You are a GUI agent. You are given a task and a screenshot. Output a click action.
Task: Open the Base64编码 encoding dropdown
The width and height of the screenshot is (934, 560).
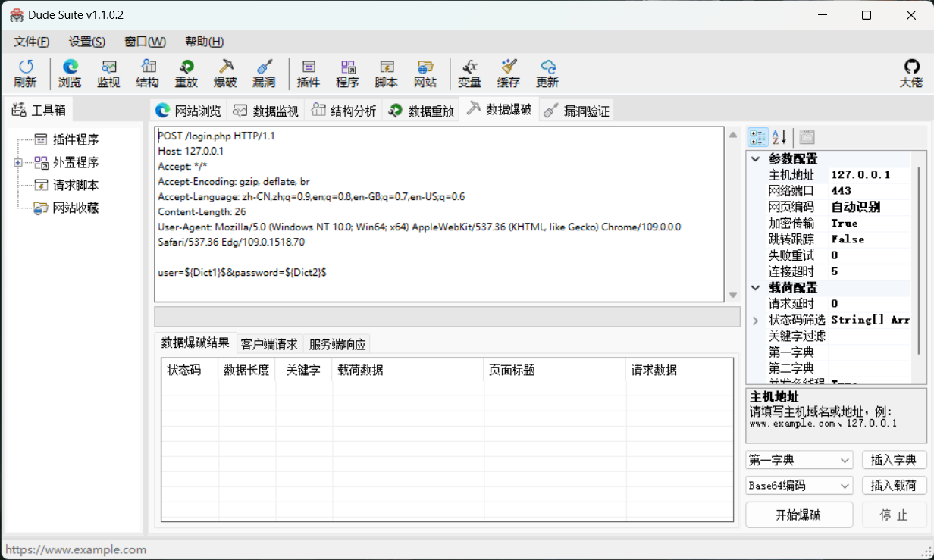(800, 486)
